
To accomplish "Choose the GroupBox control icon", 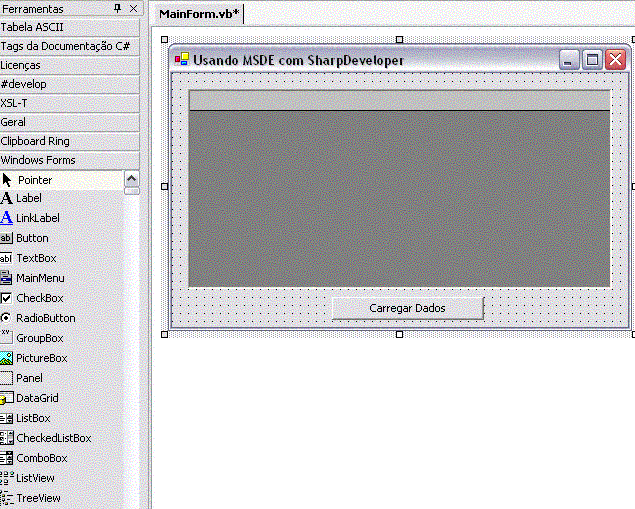I will click(x=6, y=338).
